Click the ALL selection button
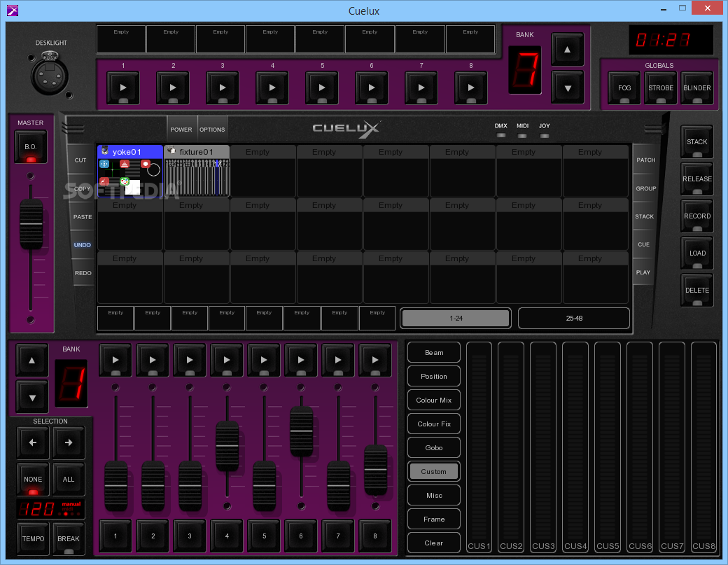728x565 pixels. click(x=69, y=479)
